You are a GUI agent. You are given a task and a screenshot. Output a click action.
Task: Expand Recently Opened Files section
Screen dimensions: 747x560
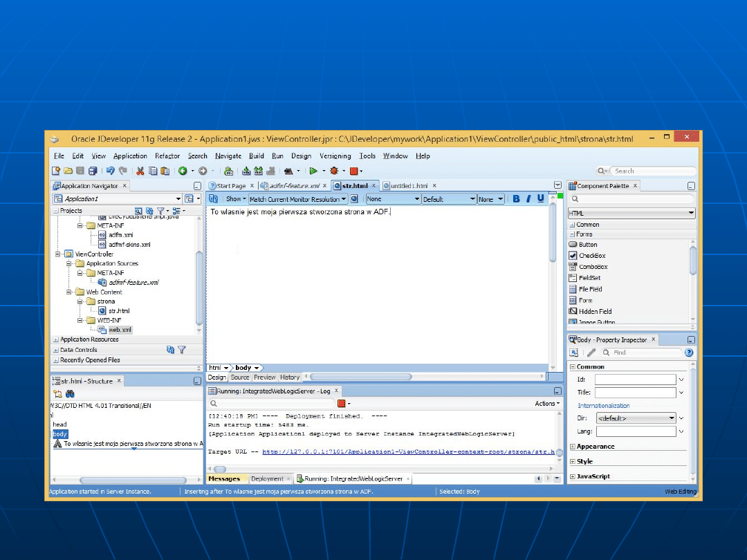[56, 360]
